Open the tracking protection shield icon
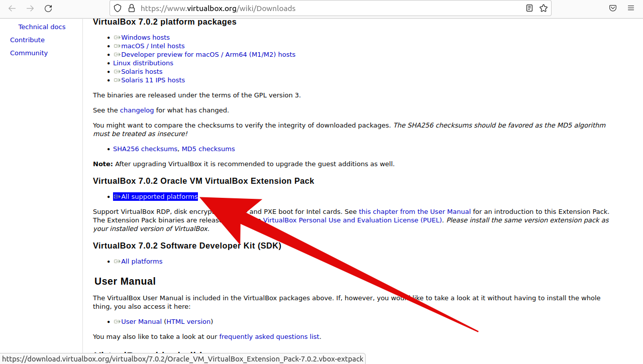Screen dimensions: 643x364 pos(118,8)
